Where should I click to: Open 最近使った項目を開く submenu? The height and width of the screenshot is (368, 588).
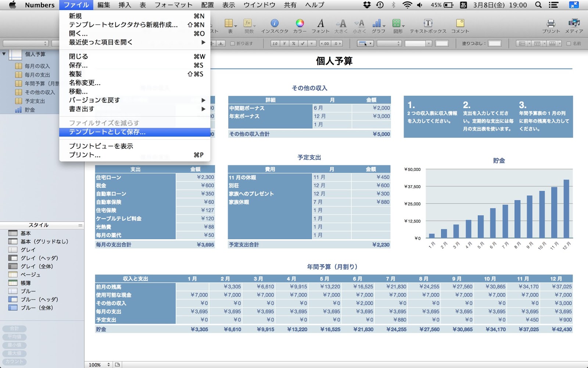(135, 42)
